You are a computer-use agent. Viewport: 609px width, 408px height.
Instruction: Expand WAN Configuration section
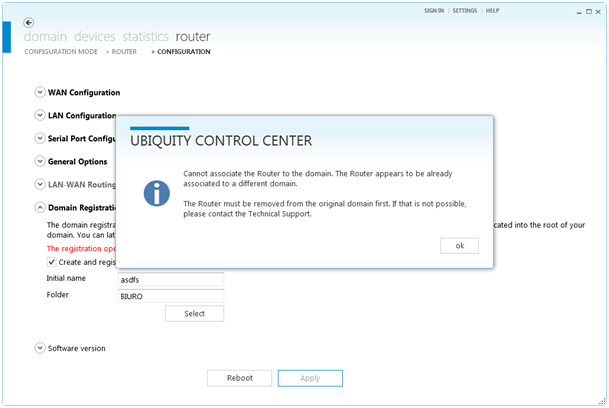40,92
